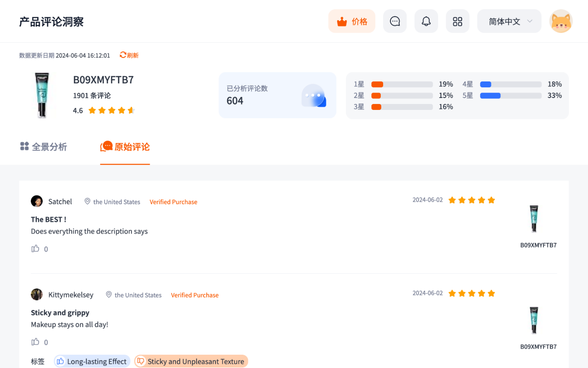Click the thumbs-down icon on Sticky and Unpleasant Texture tag
This screenshot has width=588, height=368.
[141, 361]
